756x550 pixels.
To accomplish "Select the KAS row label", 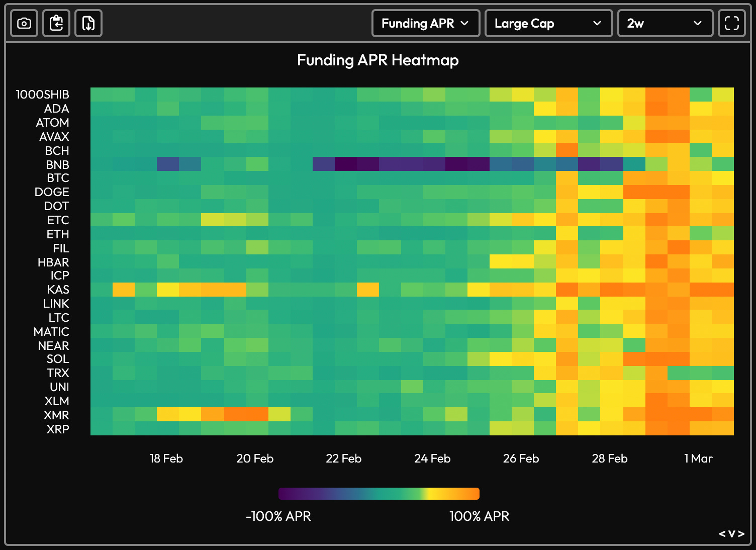I will (x=58, y=290).
